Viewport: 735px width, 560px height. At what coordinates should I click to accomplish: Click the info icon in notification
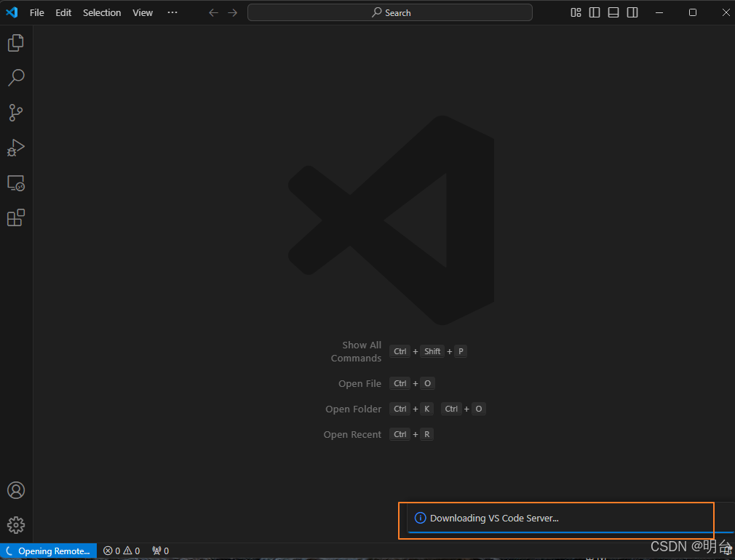click(420, 518)
